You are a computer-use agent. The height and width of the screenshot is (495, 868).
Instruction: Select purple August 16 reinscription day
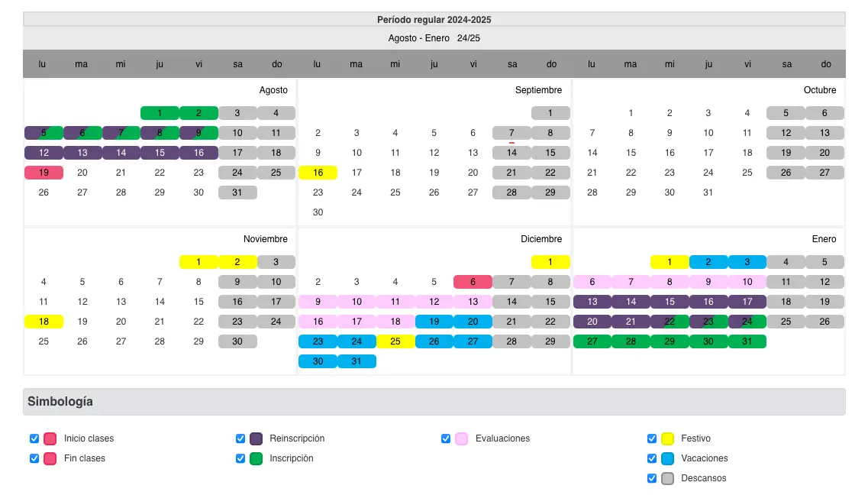pyautogui.click(x=198, y=153)
